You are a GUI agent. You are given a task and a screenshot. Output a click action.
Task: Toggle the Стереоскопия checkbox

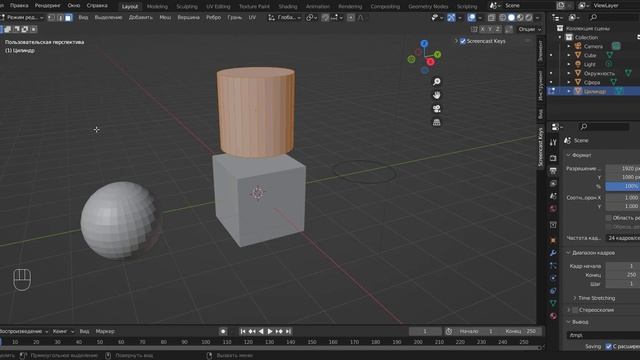[575, 310]
